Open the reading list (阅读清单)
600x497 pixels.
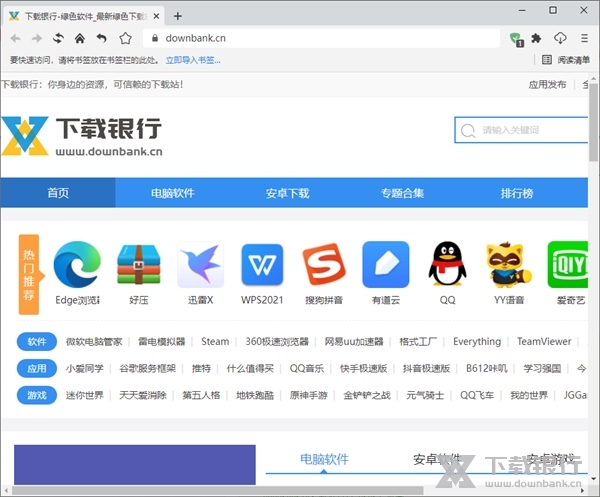pos(566,60)
